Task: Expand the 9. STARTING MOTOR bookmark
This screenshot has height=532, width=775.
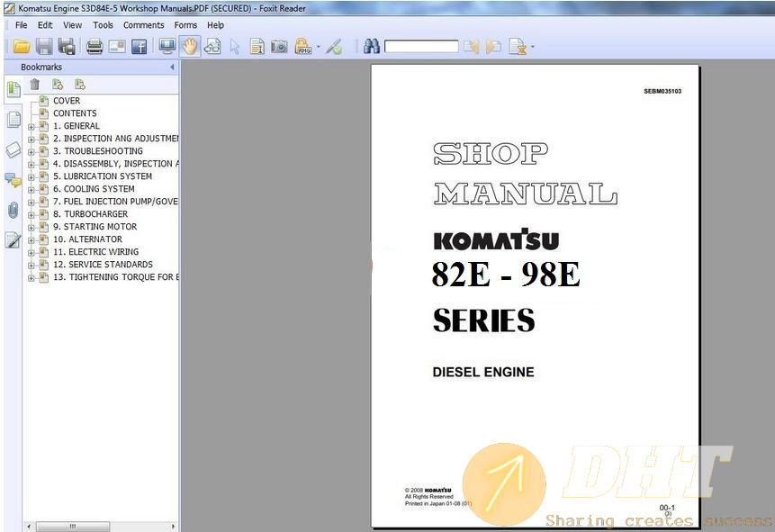Action: coord(32,228)
